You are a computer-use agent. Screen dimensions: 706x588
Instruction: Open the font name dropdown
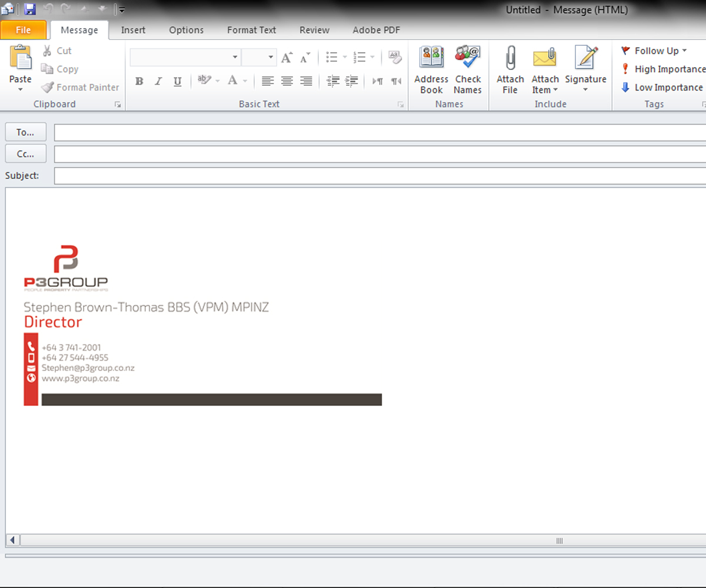click(x=235, y=57)
